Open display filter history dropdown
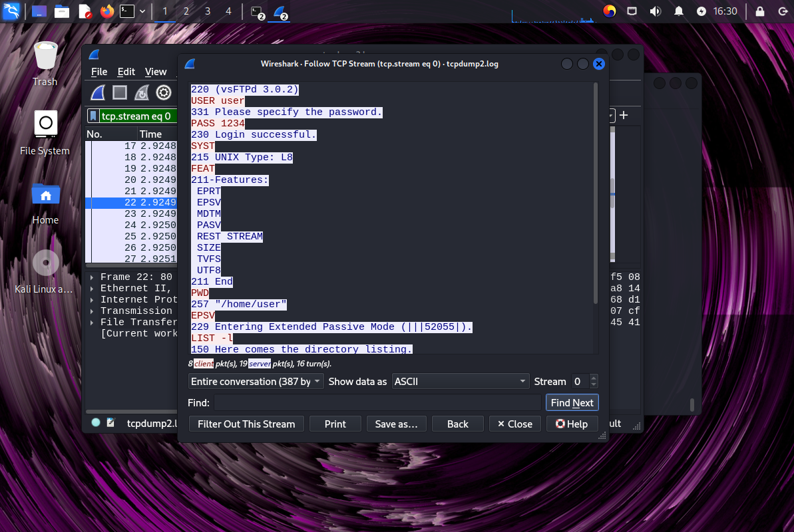Screen dimensions: 794x532 click(611, 116)
